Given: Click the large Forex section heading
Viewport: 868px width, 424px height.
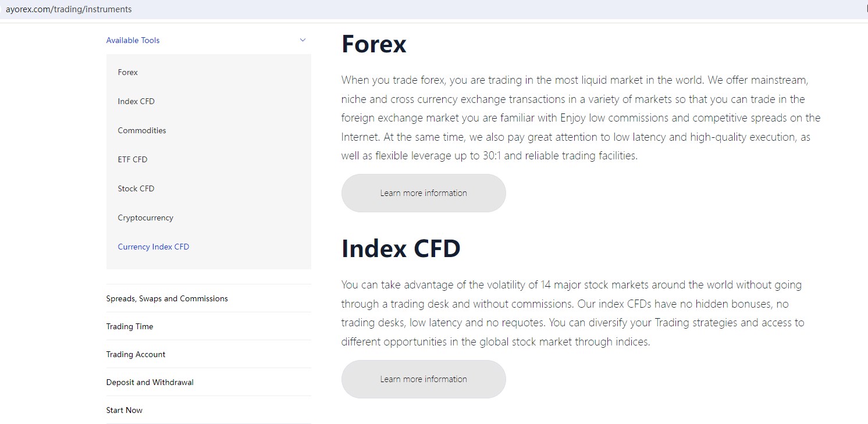Looking at the screenshot, I should 374,44.
